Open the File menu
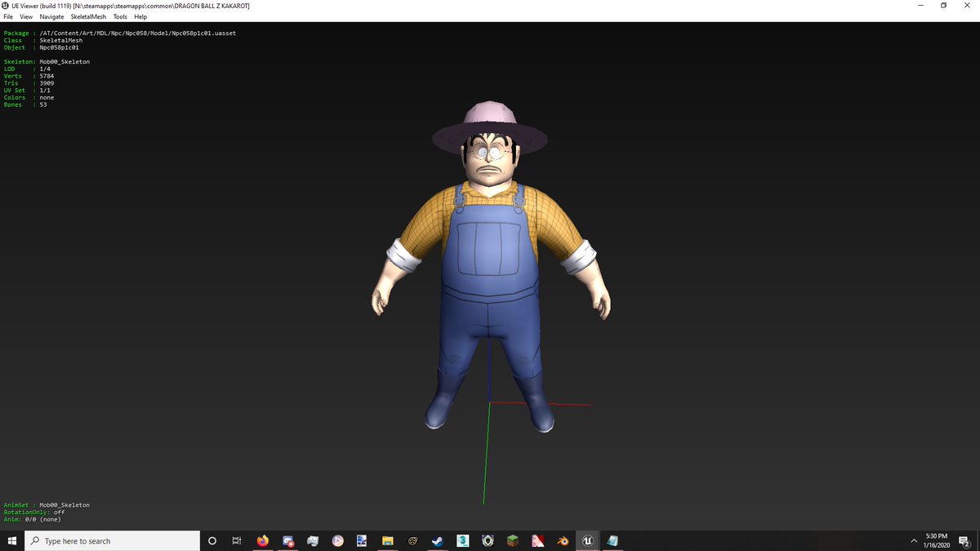This screenshot has height=551, width=980. 8,16
